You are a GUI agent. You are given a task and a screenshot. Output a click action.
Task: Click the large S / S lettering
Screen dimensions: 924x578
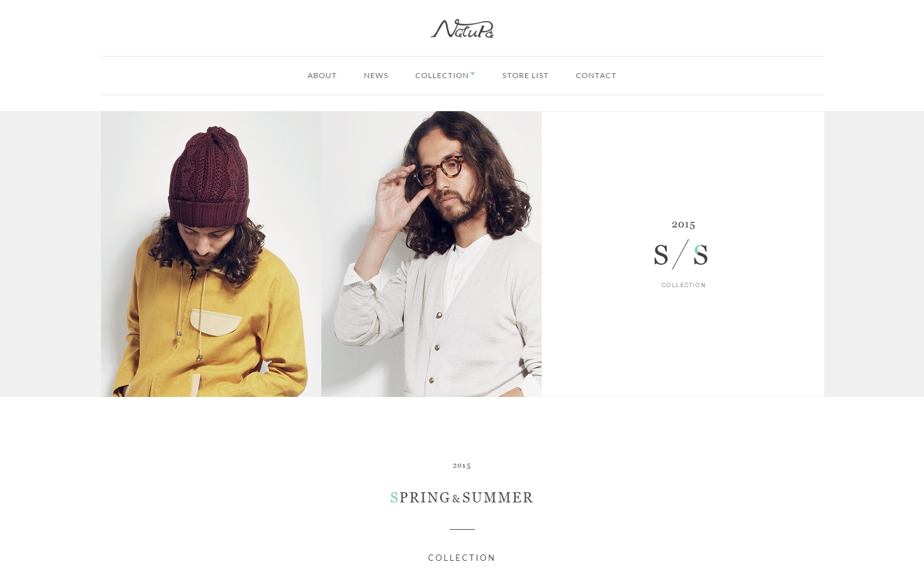click(x=681, y=255)
